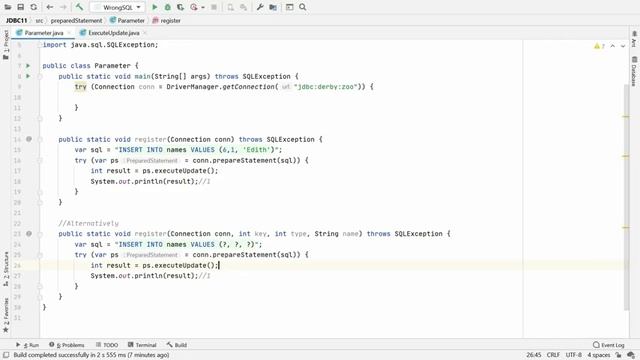
Task: Click the Build completed successfully status message
Action: (x=91, y=355)
